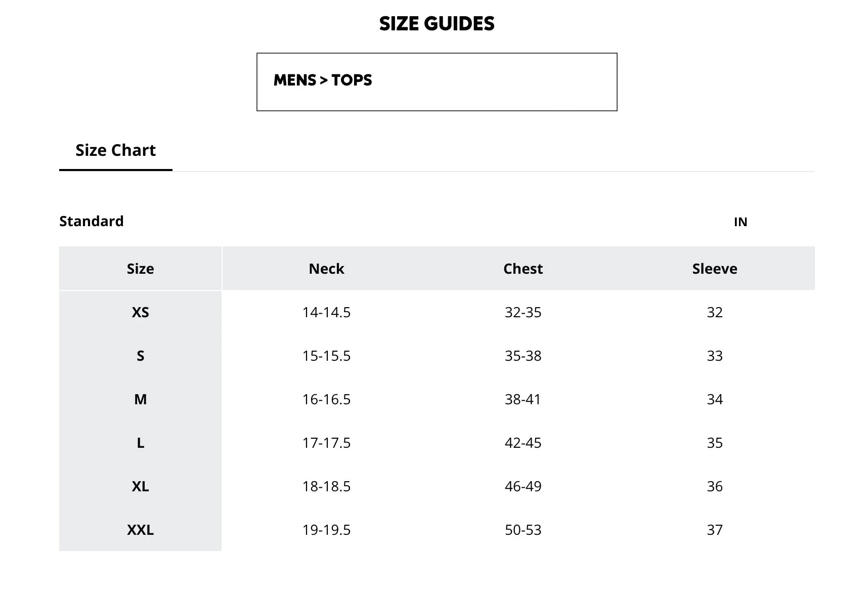The width and height of the screenshot is (868, 592).
Task: Click the 42-45 chest measurement cell
Action: click(523, 443)
